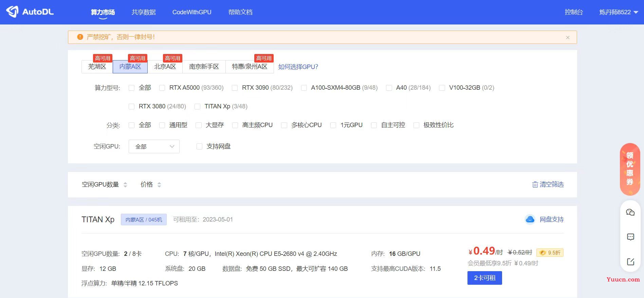
Task: Open the 帮助文档 nav item
Action: tap(240, 12)
